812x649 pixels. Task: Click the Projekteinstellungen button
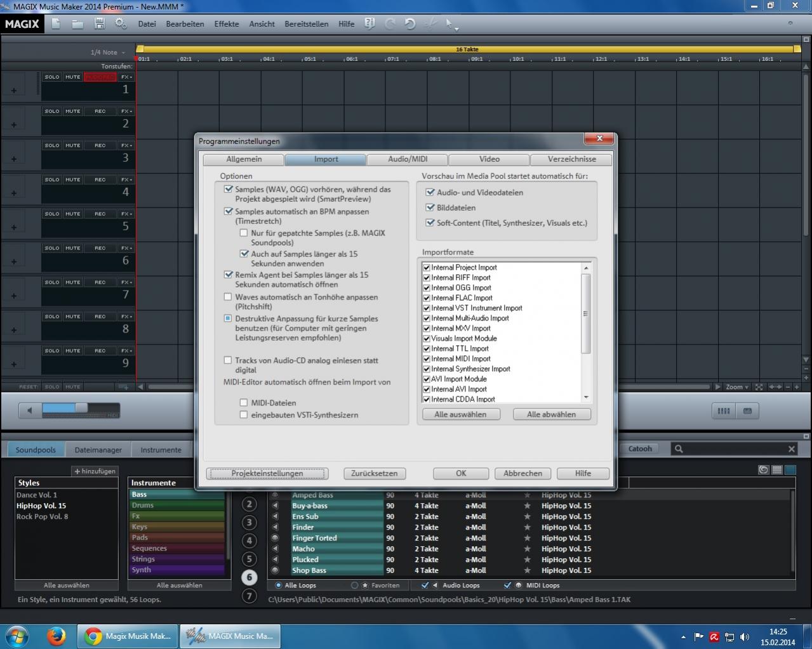[x=267, y=473]
